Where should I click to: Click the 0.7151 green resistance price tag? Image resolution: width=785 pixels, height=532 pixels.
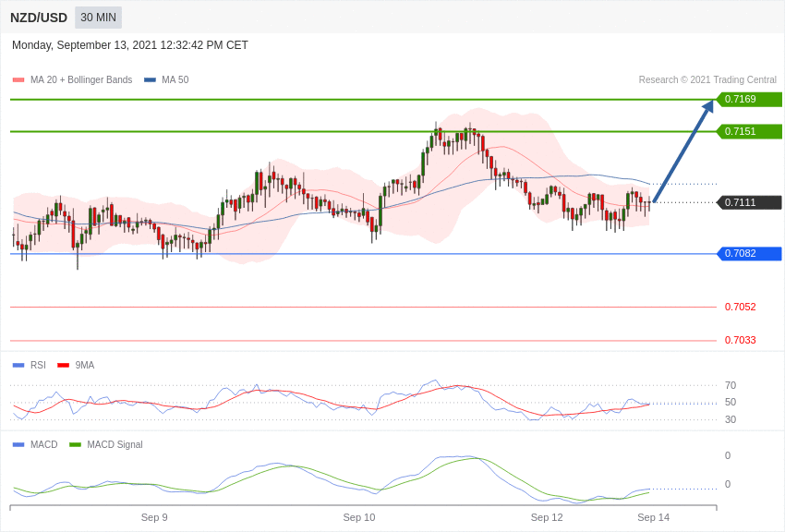click(x=749, y=132)
